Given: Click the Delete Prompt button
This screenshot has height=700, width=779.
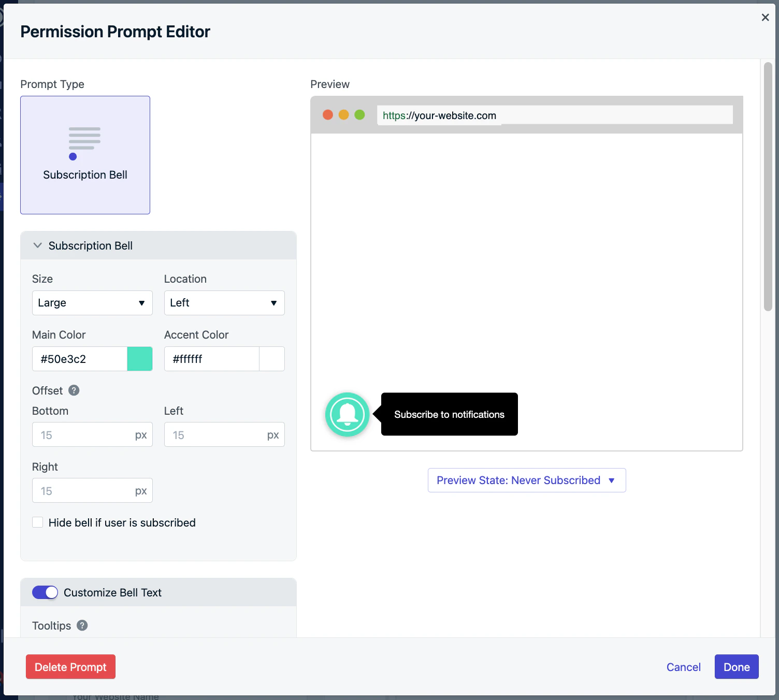Looking at the screenshot, I should click(70, 667).
